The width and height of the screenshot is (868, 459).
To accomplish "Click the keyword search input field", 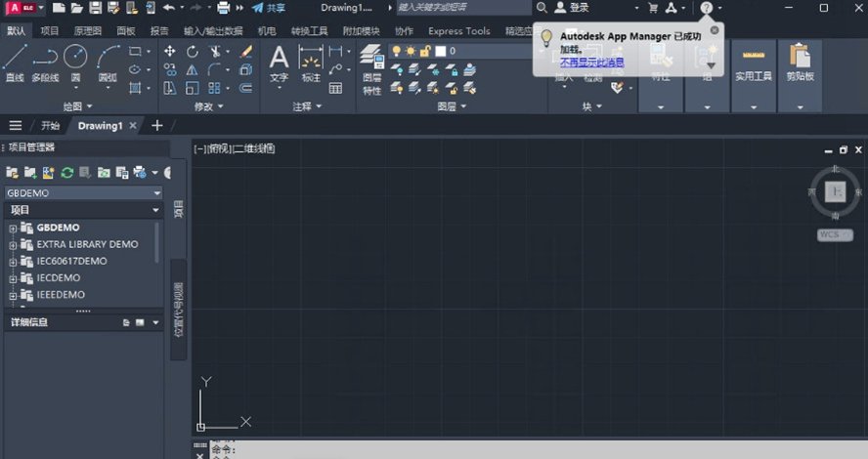I will pyautogui.click(x=463, y=8).
